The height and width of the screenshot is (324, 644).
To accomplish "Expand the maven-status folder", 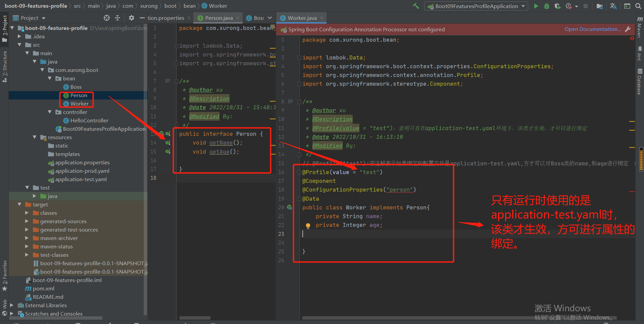I will point(27,246).
